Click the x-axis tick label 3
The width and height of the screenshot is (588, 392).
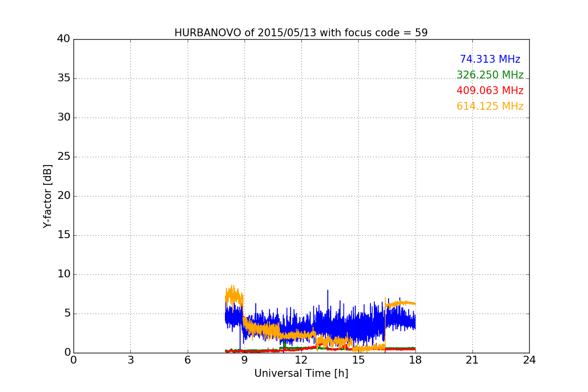coord(130,360)
